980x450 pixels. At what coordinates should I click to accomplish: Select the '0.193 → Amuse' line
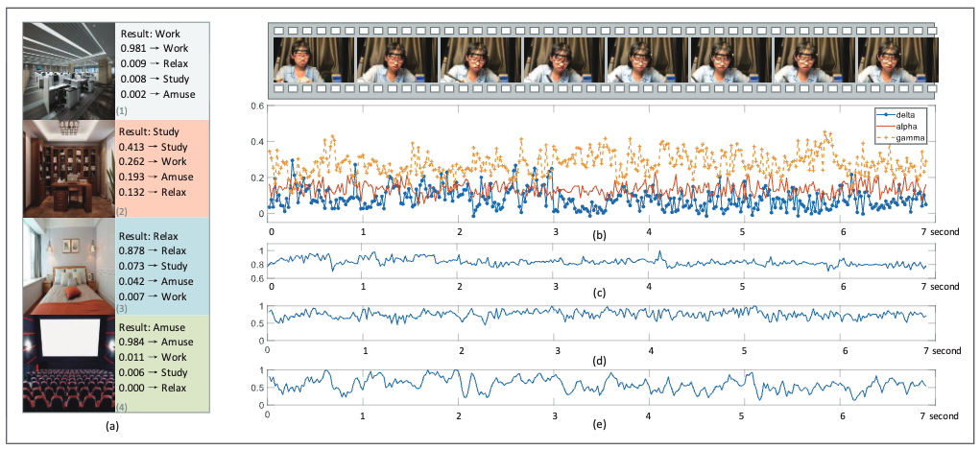[x=157, y=177]
